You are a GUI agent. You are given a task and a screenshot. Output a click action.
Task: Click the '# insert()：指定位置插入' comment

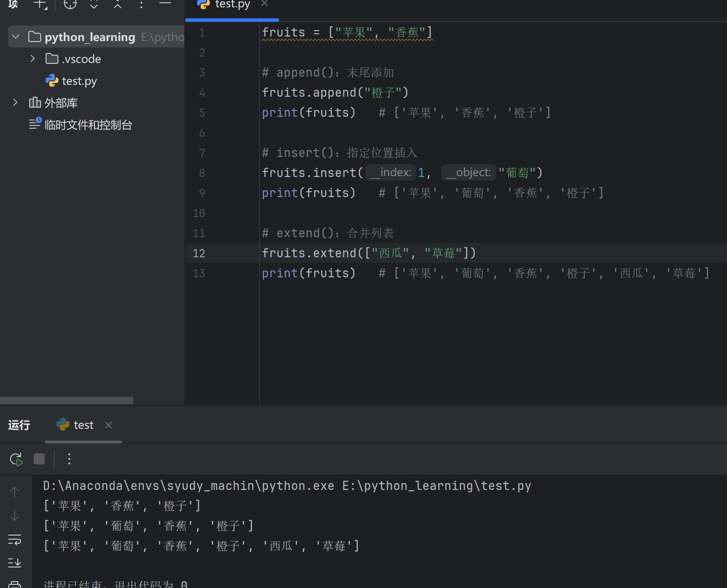click(x=339, y=153)
